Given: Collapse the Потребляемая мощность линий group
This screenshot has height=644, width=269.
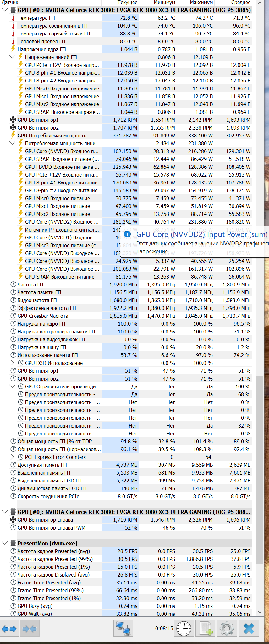Looking at the screenshot, I should pyautogui.click(x=12, y=143).
